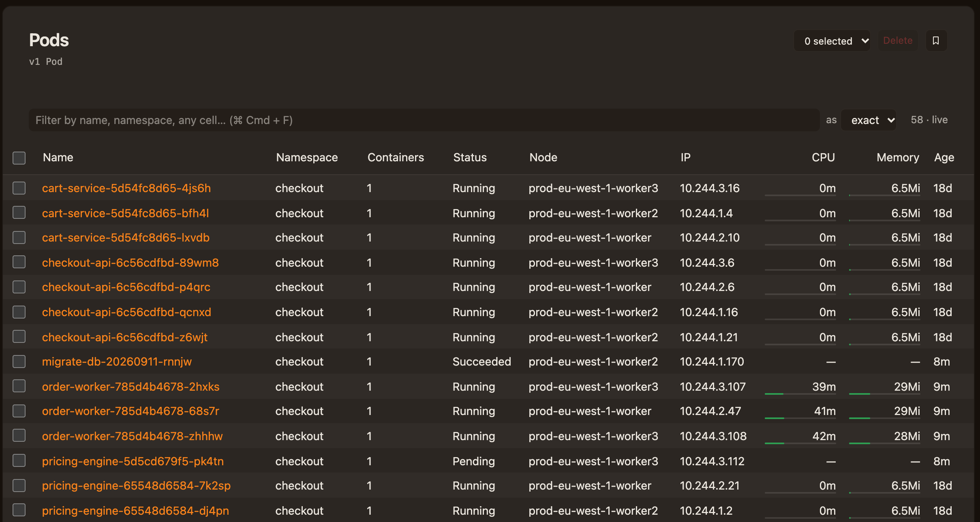The image size is (980, 522).
Task: Sort by the Status column header
Action: (470, 157)
